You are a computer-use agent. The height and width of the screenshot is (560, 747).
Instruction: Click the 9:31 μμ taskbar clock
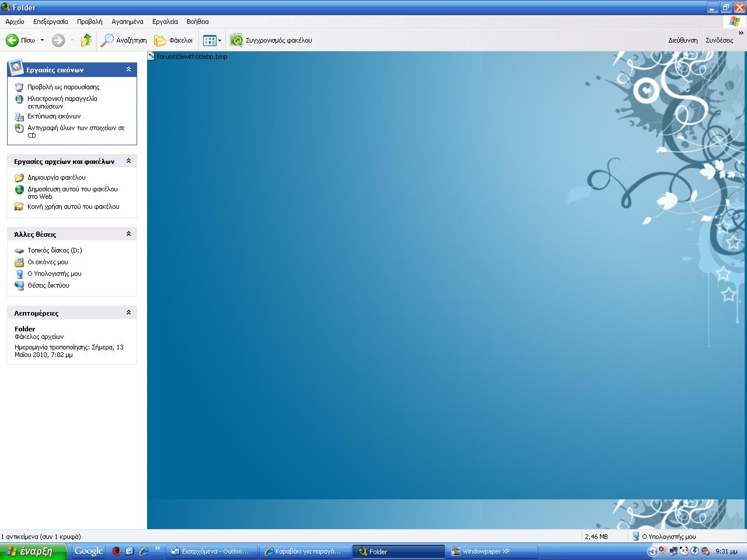[726, 551]
